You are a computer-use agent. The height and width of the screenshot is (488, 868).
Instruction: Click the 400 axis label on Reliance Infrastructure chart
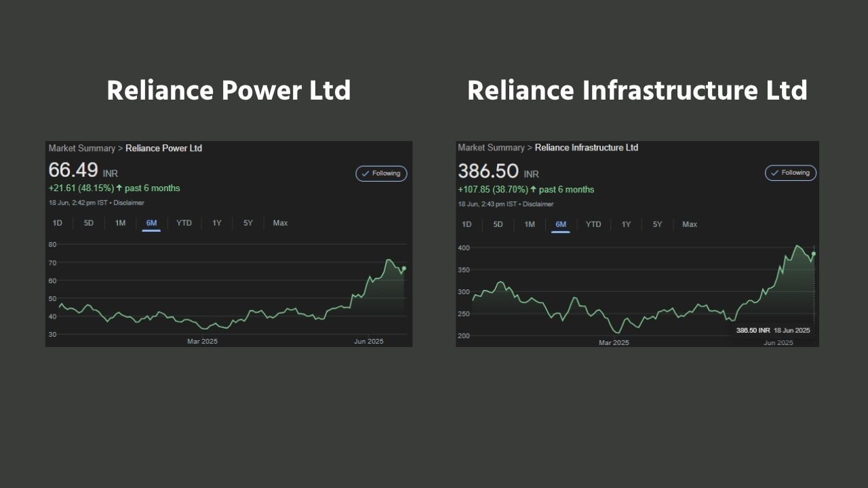[464, 248]
